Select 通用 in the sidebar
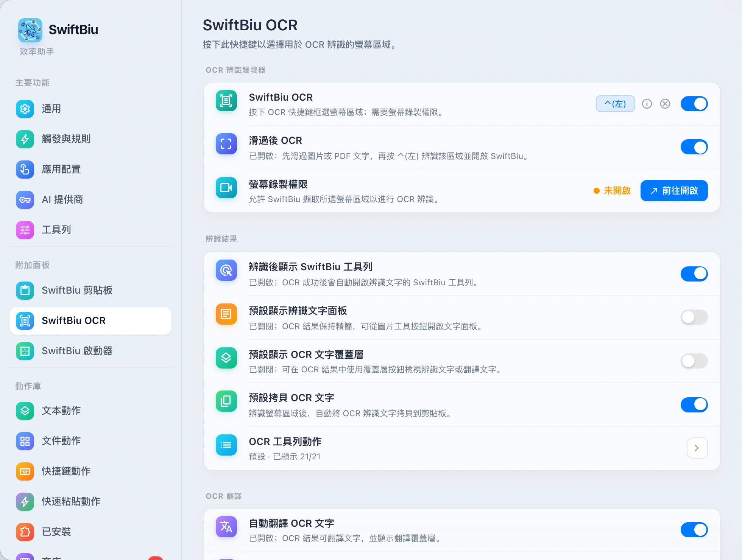The height and width of the screenshot is (560, 742). coord(90,109)
